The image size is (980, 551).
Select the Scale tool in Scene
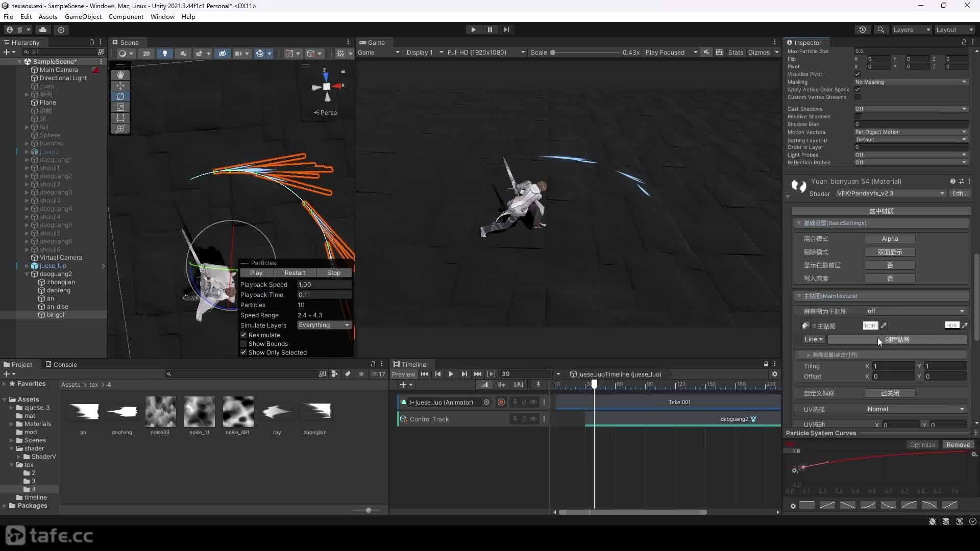[x=120, y=107]
